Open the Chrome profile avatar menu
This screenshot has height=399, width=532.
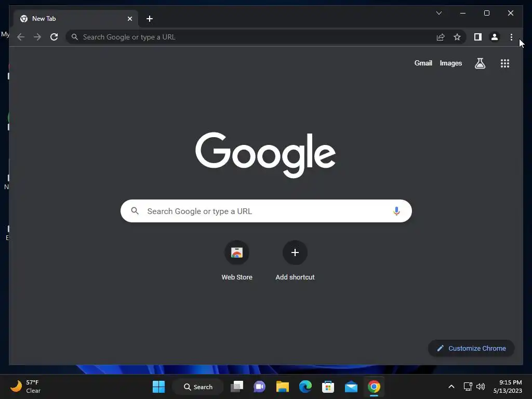[x=495, y=37]
